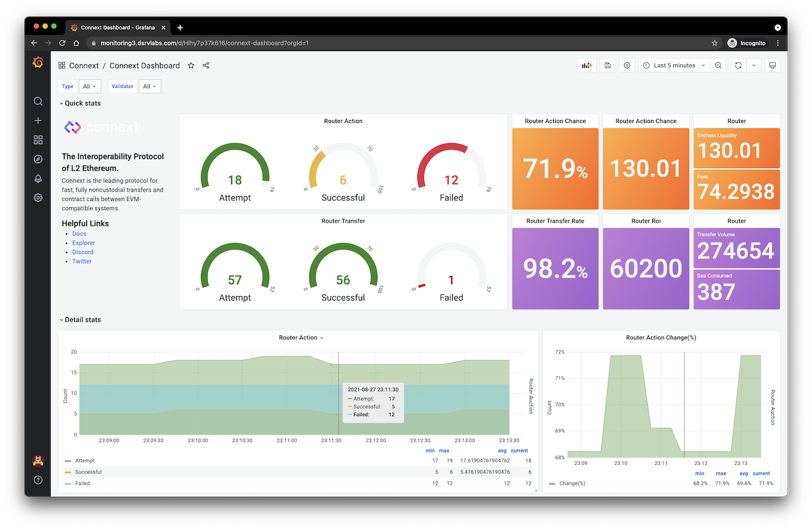Open the Docs helpful link
The image size is (812, 529).
(79, 233)
